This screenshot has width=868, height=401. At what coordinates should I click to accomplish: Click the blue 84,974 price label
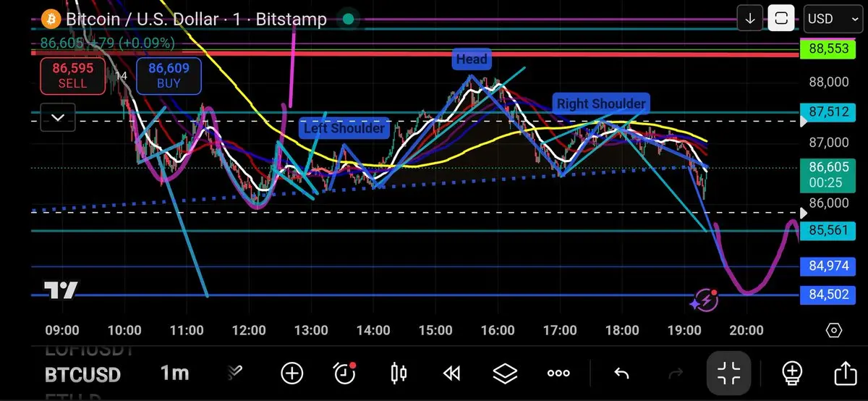click(829, 266)
